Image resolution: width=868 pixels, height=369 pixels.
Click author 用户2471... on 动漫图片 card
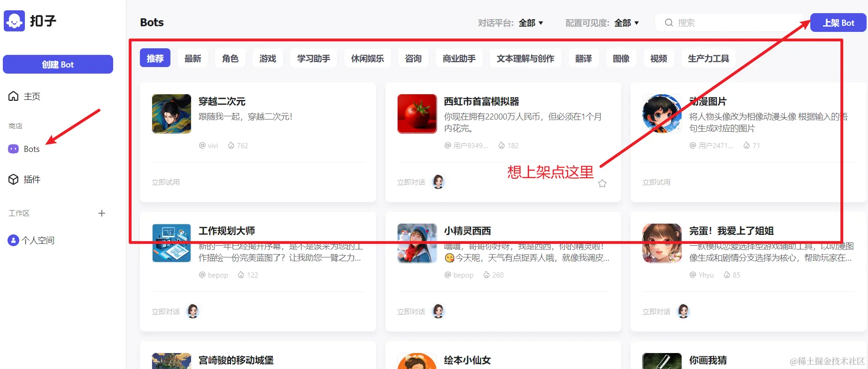pyautogui.click(x=711, y=145)
